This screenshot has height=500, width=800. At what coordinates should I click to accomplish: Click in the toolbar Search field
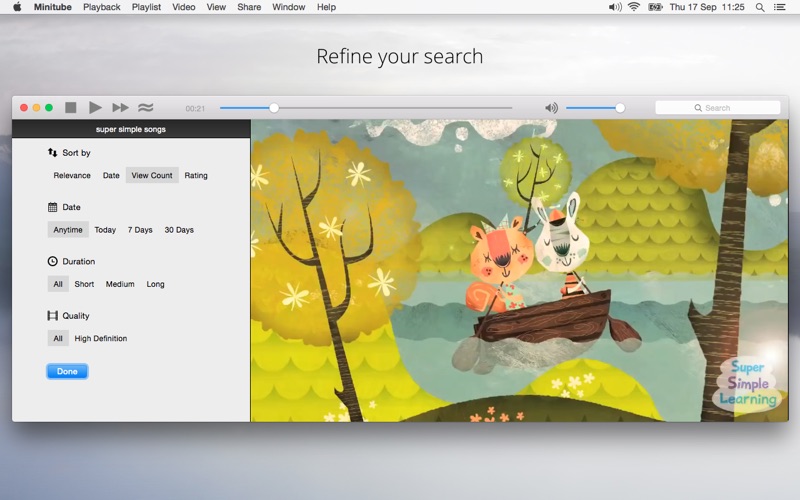click(x=717, y=108)
